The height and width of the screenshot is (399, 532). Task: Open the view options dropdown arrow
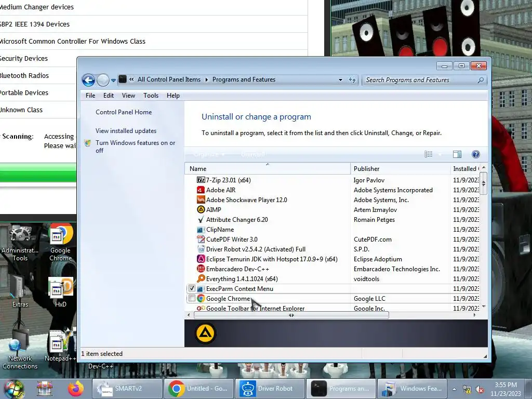[x=440, y=154]
